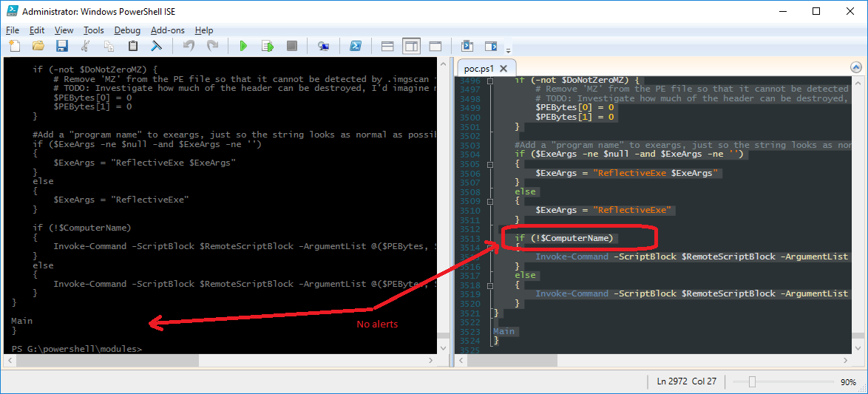868x394 pixels.
Task: Show script pane maximized layout icon
Action: [435, 46]
